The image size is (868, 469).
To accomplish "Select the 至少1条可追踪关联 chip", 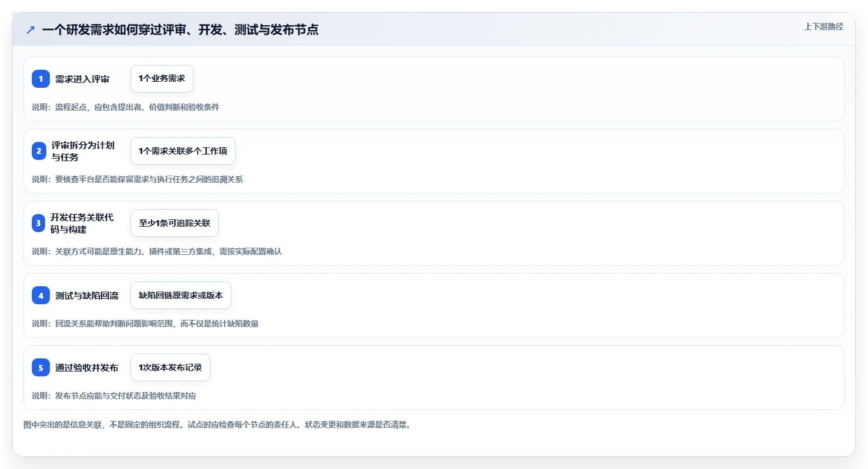I will 174,223.
